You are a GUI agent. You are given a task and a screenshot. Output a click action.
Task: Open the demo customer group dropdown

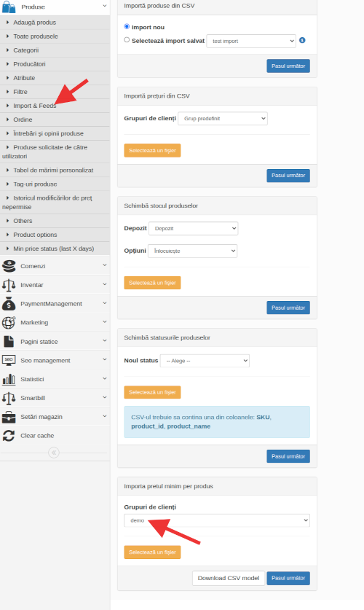(x=217, y=520)
